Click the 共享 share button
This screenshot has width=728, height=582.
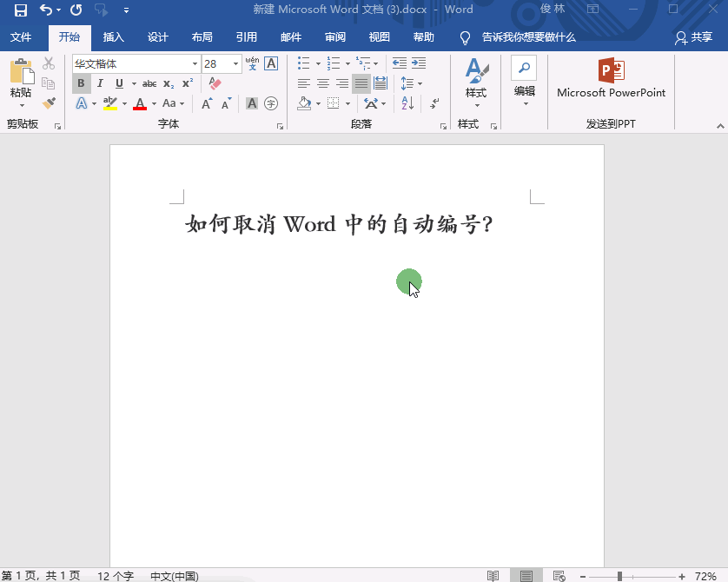point(693,37)
